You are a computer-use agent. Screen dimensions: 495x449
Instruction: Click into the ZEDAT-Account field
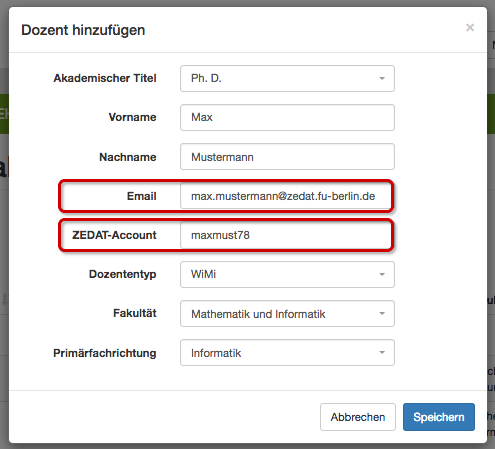pyautogui.click(x=286, y=235)
